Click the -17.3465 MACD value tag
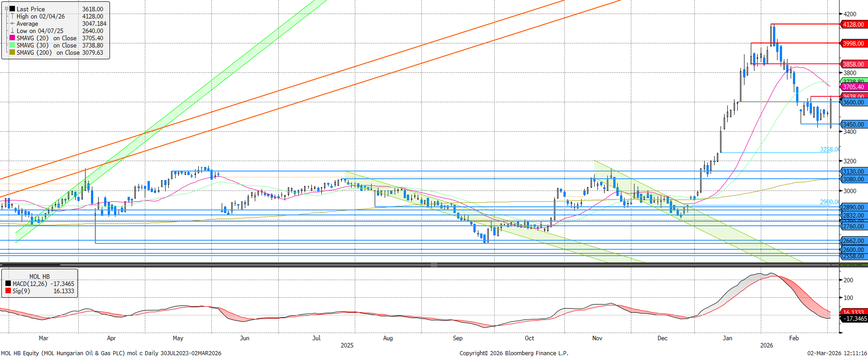 [854, 319]
